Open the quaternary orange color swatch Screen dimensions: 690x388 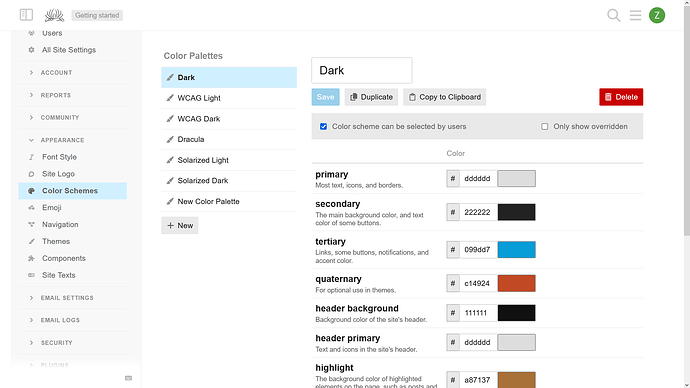pyautogui.click(x=517, y=283)
